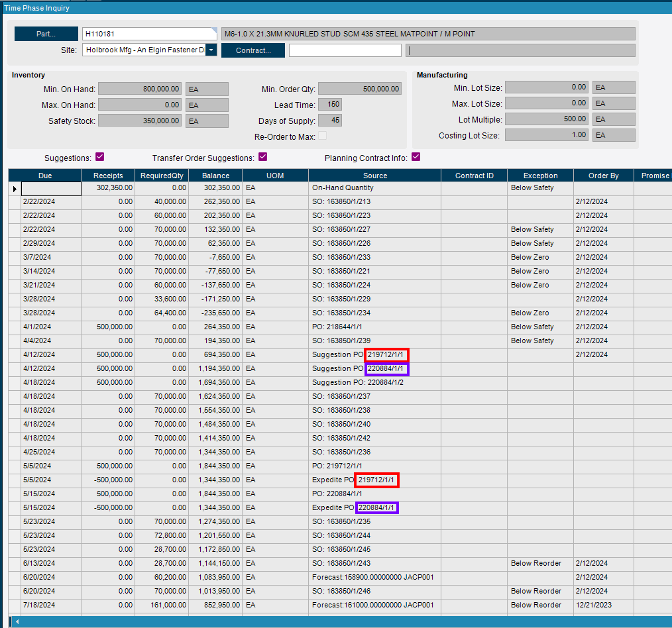Select the source cell SO: 163850/1/237

374,396
